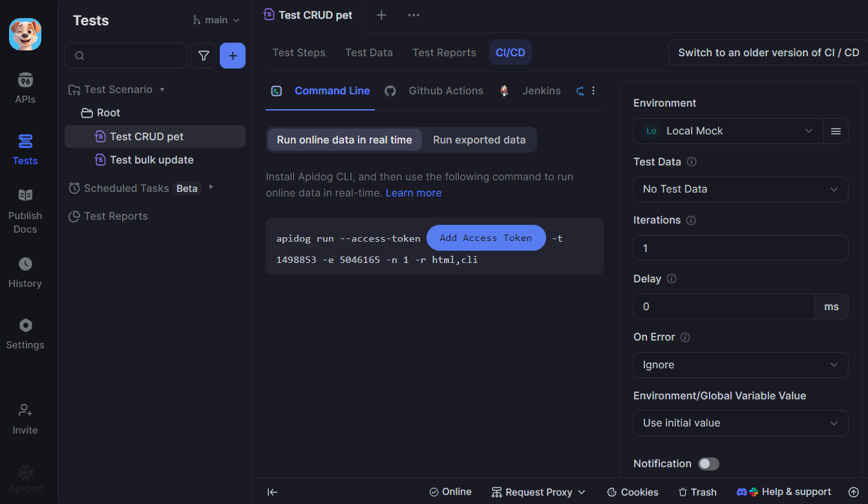Click the Discord icon in Help & support
Viewport: 868px width, 504px height.
741,492
